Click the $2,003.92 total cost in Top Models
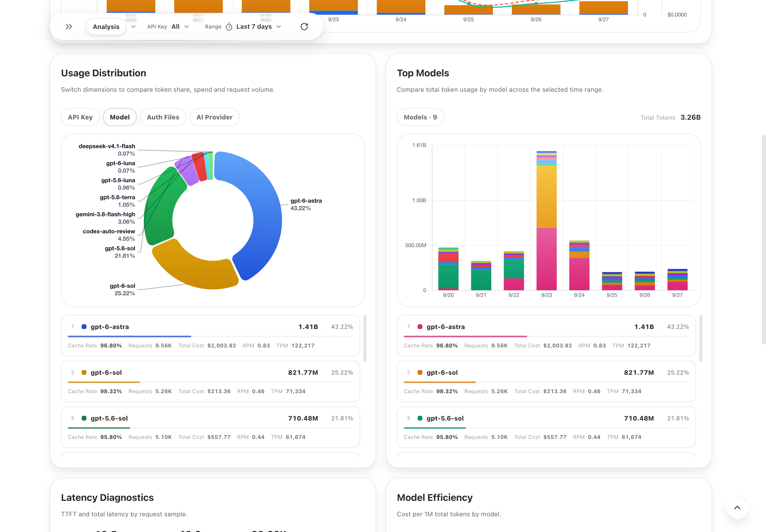The height and width of the screenshot is (532, 766). 557,346
